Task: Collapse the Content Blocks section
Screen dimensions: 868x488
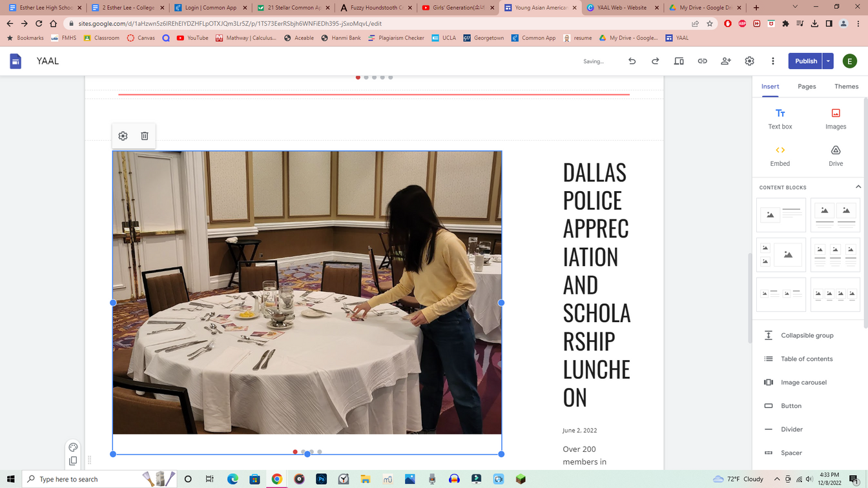Action: click(858, 187)
